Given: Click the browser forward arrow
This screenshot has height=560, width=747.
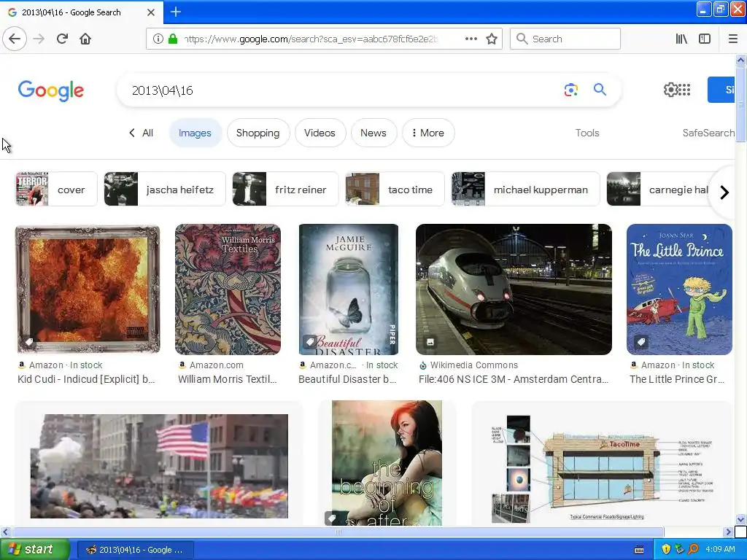Looking at the screenshot, I should pyautogui.click(x=39, y=39).
